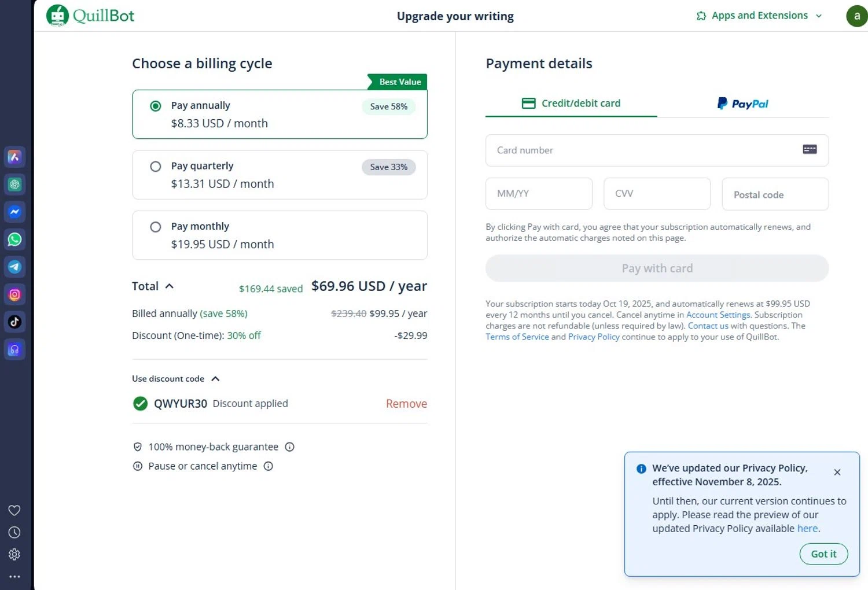
Task: Choose the Pay quarterly billing cycle
Action: [x=156, y=167]
